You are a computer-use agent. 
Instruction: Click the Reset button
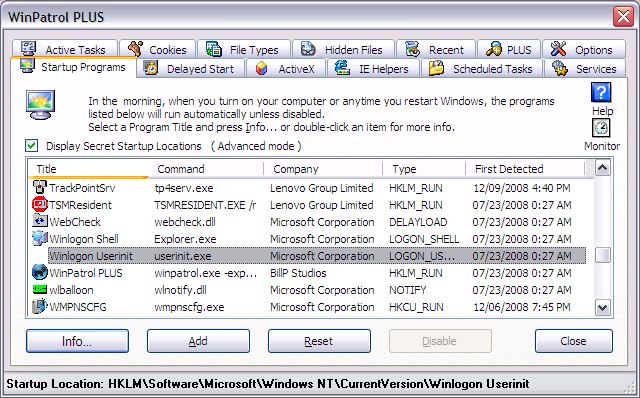pos(319,341)
